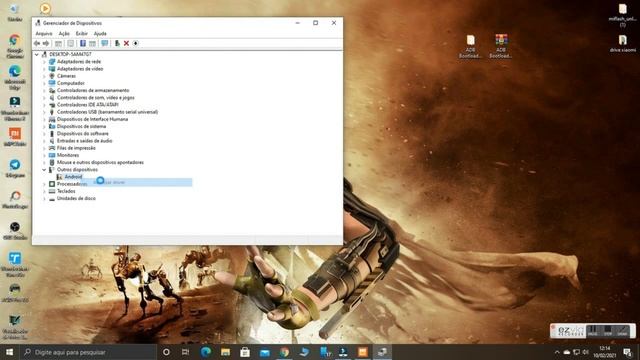Collapse the DESKTOP root node arrow
The width and height of the screenshot is (640, 360).
click(x=37, y=54)
